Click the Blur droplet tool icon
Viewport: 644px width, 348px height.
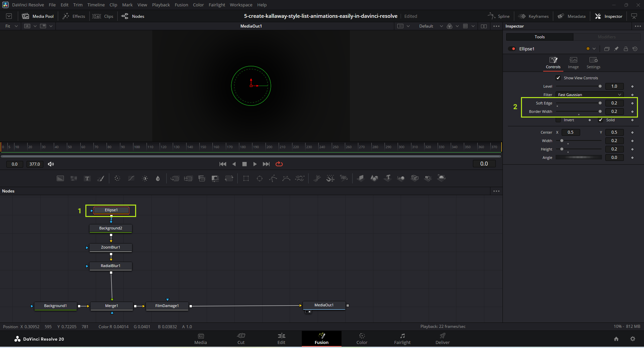(x=158, y=178)
